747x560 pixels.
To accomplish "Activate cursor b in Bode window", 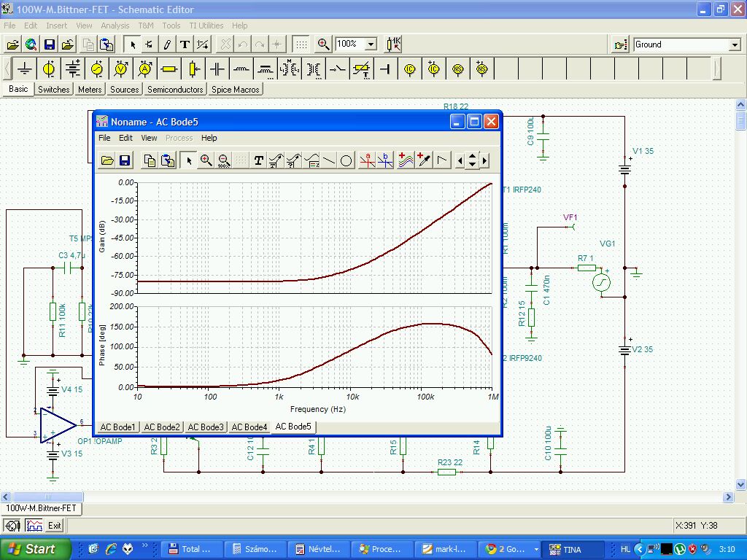I will tap(385, 160).
